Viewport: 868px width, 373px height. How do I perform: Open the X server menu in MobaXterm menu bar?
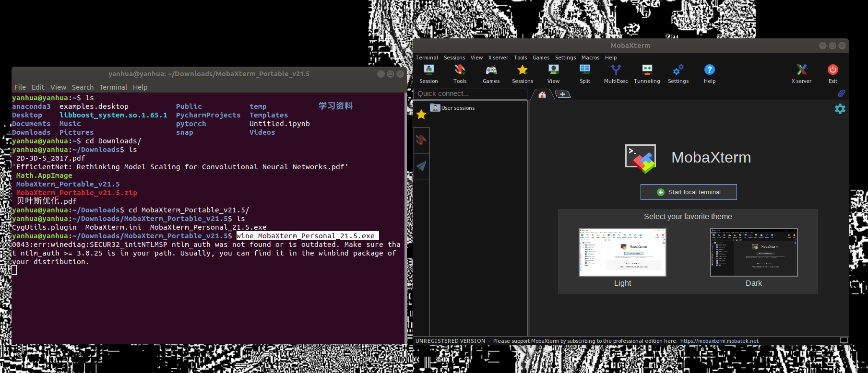click(x=498, y=58)
